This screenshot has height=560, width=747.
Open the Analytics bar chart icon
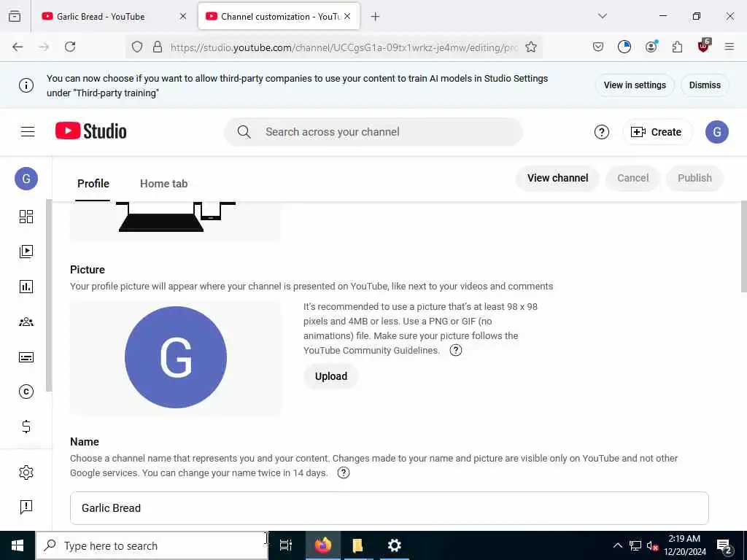26,287
